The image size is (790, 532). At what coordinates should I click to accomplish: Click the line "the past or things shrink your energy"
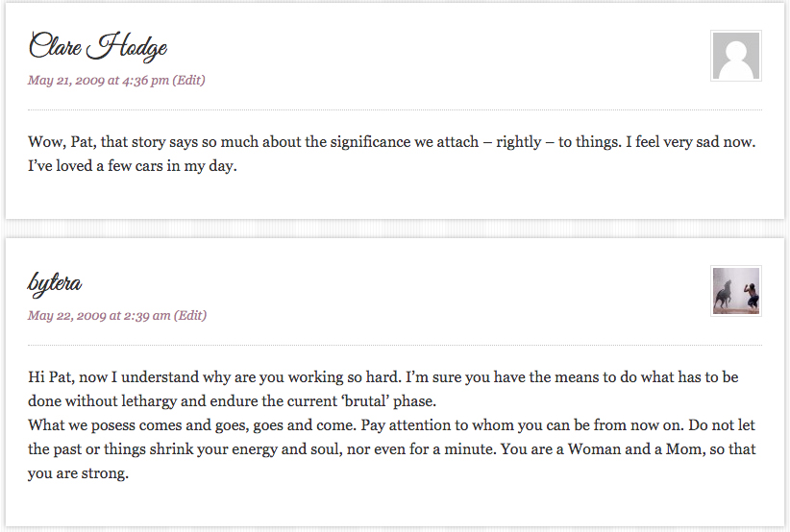tap(392, 449)
